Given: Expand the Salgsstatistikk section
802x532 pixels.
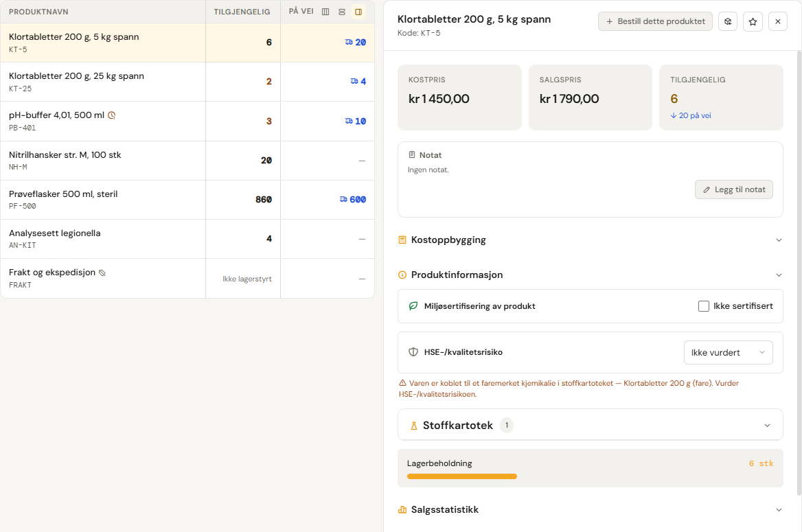Looking at the screenshot, I should pyautogui.click(x=591, y=509).
